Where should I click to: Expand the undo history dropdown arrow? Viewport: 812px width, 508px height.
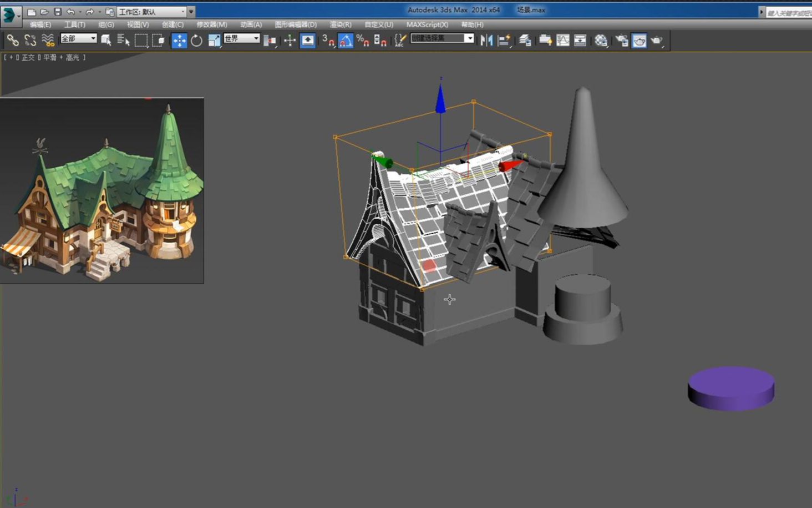tap(80, 12)
